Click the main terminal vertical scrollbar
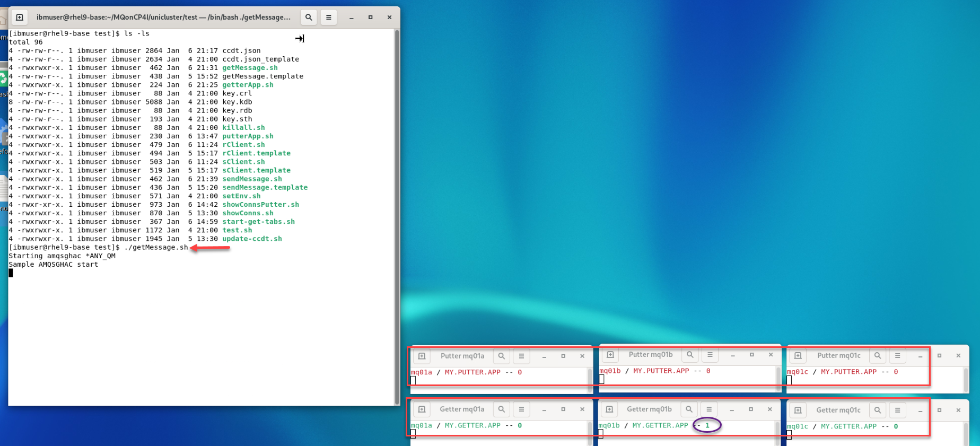The image size is (980, 446). (397, 212)
